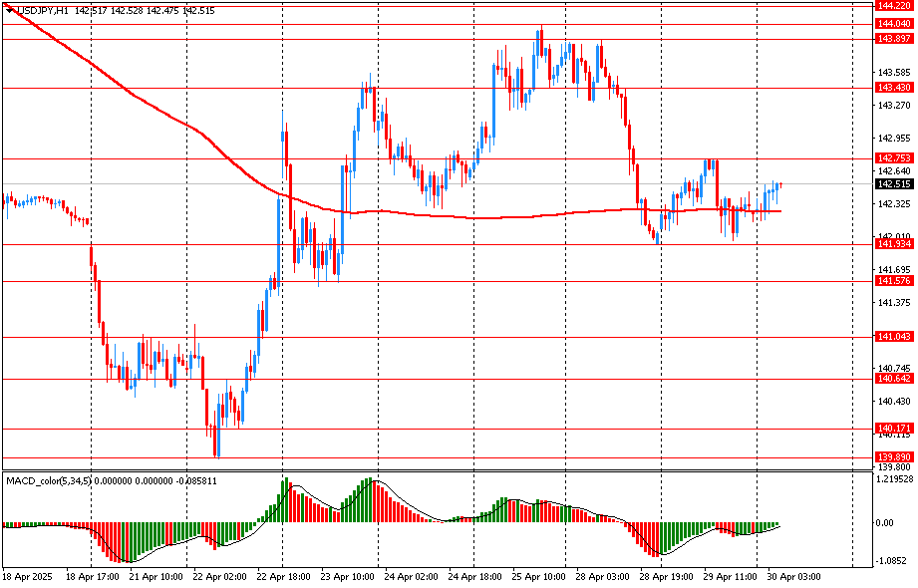918x588 pixels.
Task: Select the 144.040 red price label
Action: coord(894,23)
